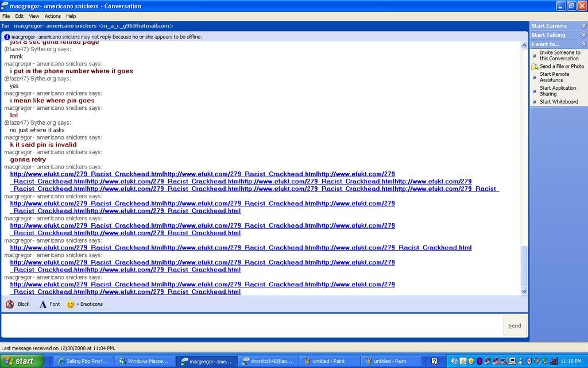
Task: Click the chat scrollbar down arrow
Action: pos(524,292)
